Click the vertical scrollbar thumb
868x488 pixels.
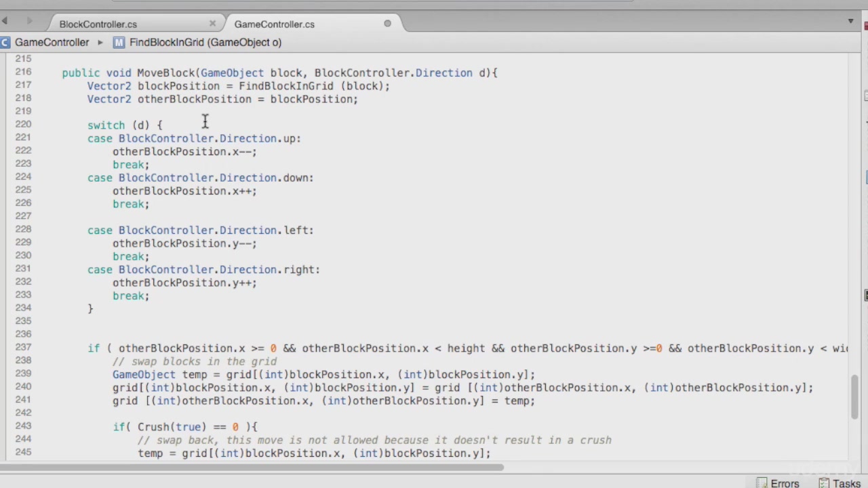(855, 397)
